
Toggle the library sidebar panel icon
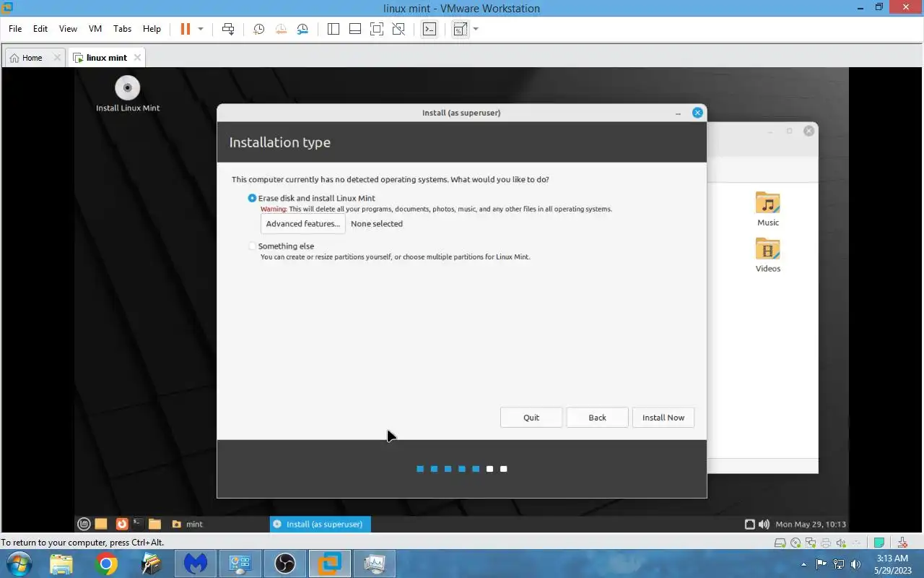333,29
